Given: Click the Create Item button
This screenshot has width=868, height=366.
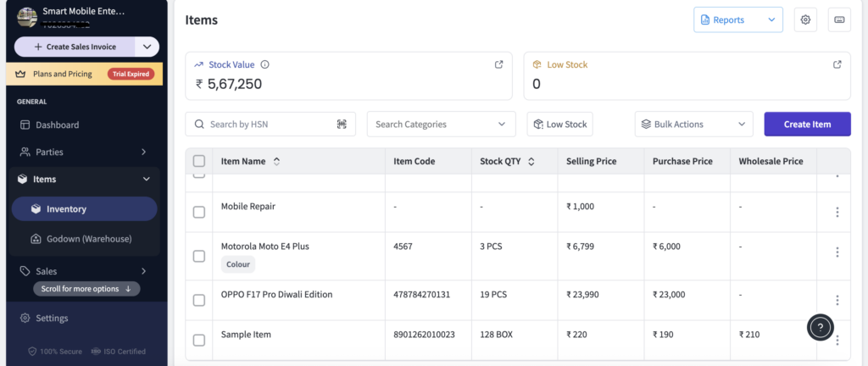Looking at the screenshot, I should click(x=807, y=124).
